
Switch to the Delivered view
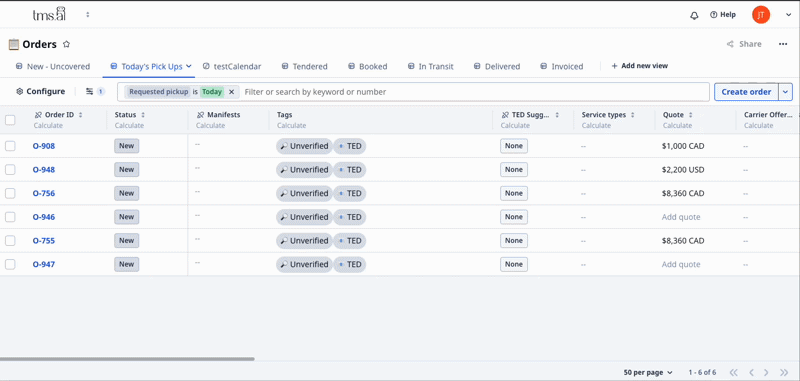(497, 66)
